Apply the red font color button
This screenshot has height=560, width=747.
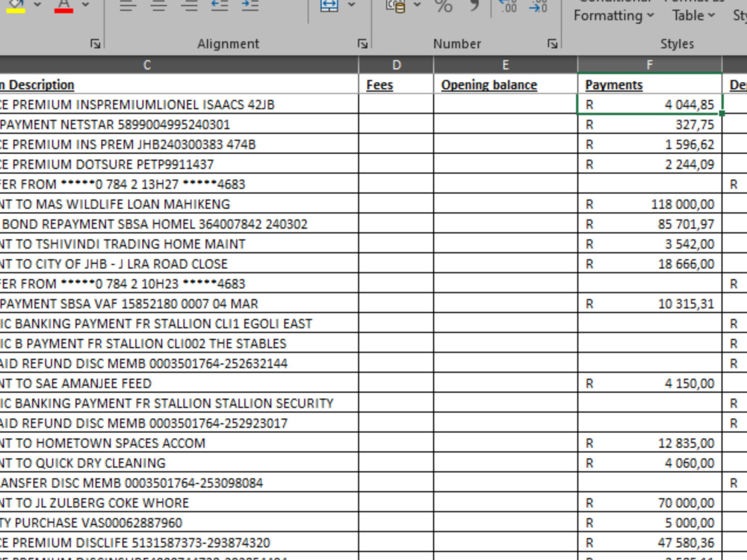coord(63,6)
